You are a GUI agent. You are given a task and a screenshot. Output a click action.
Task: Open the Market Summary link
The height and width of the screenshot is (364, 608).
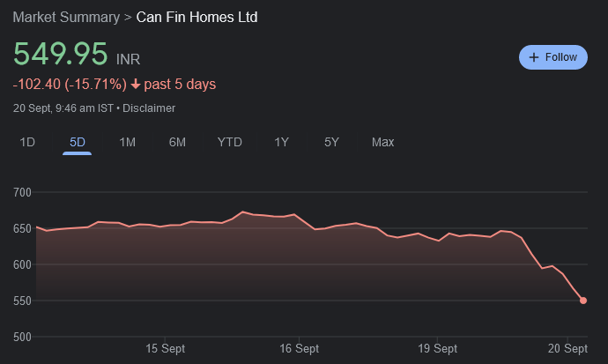coord(66,18)
